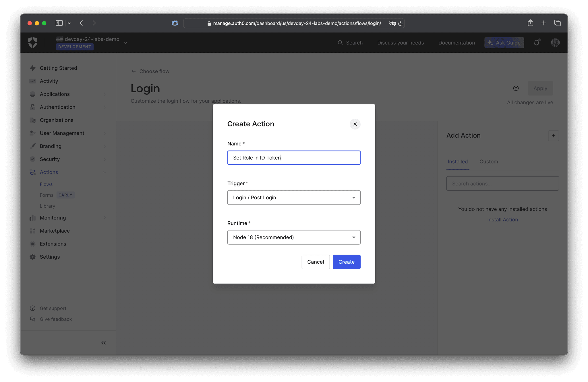Open Marketplace via its sidebar icon
The width and height of the screenshot is (588, 382).
pyautogui.click(x=33, y=231)
